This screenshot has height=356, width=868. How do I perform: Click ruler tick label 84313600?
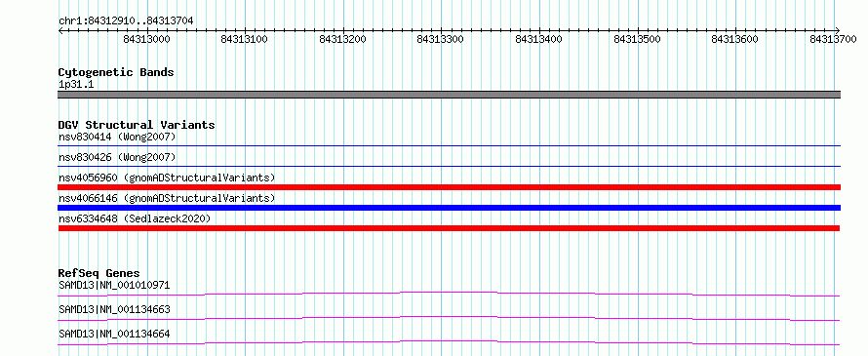(735, 39)
